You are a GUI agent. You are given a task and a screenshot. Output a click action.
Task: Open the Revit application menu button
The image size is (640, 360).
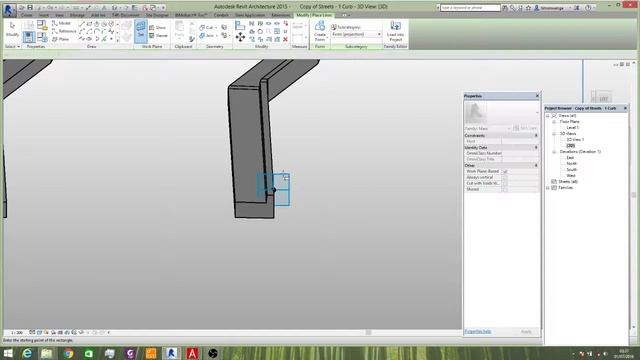pyautogui.click(x=9, y=10)
